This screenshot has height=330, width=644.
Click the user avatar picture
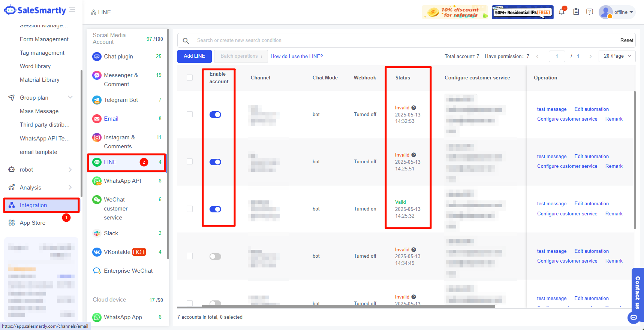coord(605,12)
